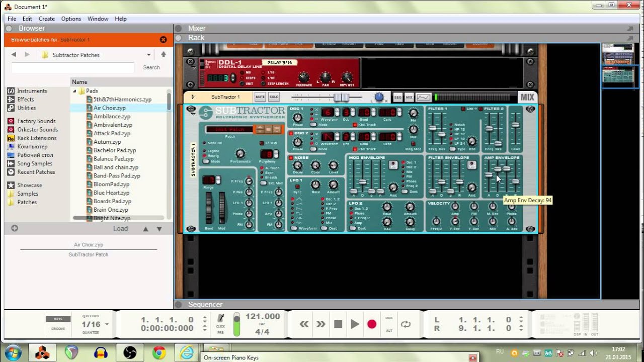This screenshot has width=644, height=362.
Task: Toggle the metronome click
Action: (220, 319)
